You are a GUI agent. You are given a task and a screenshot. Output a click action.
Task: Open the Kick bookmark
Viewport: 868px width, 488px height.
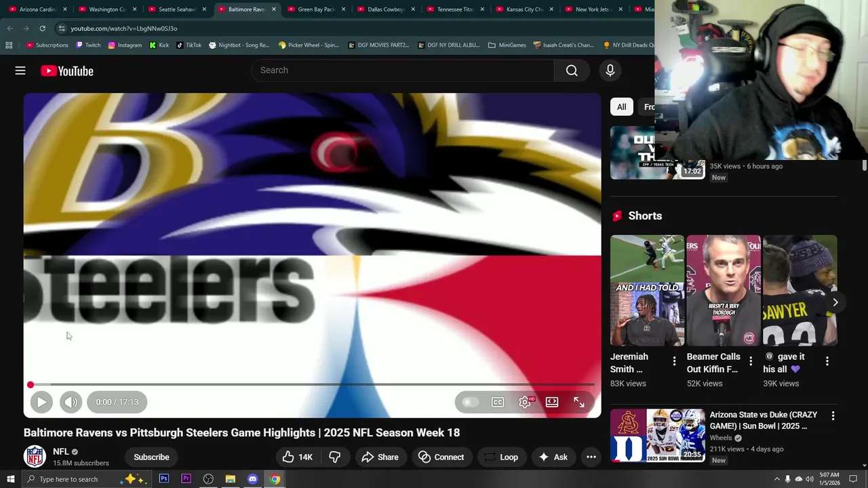coord(159,45)
